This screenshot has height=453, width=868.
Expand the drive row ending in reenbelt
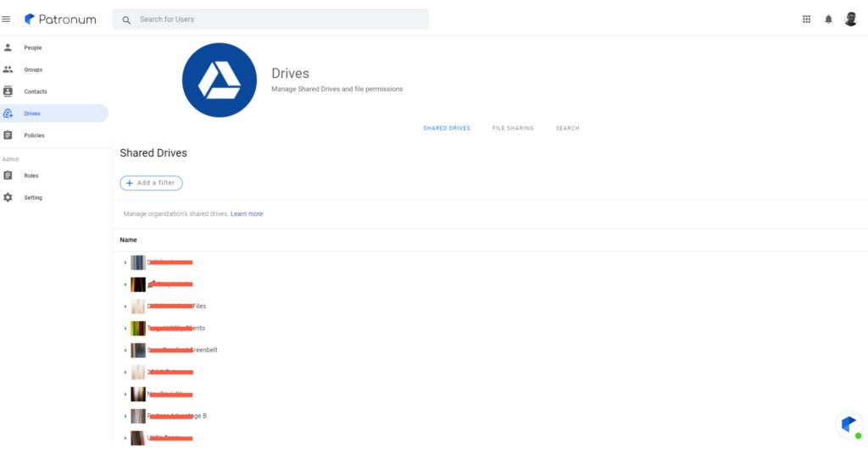(x=125, y=350)
